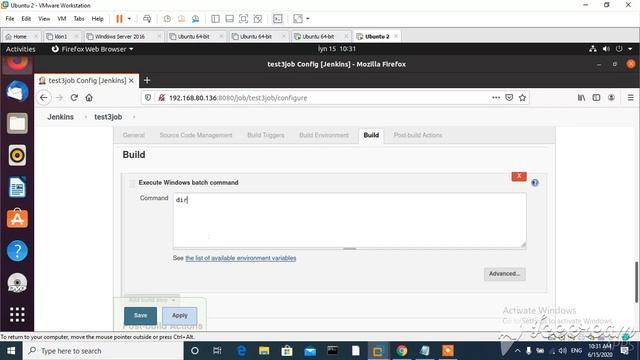
Task: Click the Ubuntu network status icon
Action: [x=593, y=49]
